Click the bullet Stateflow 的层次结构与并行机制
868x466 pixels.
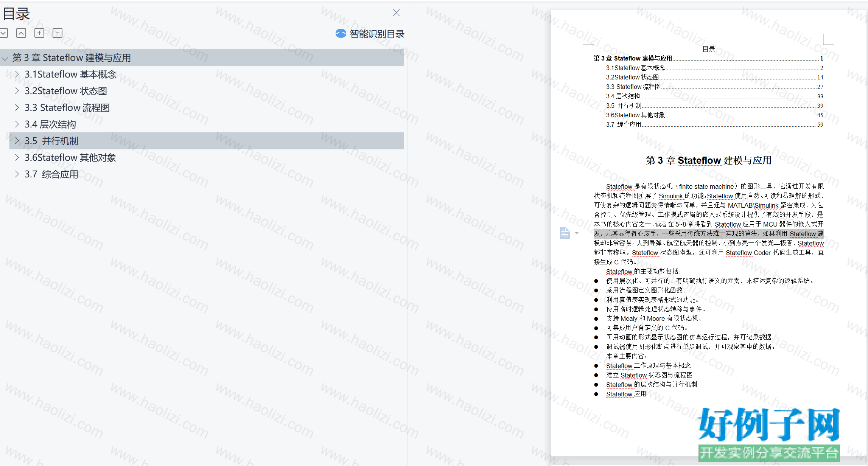point(652,384)
